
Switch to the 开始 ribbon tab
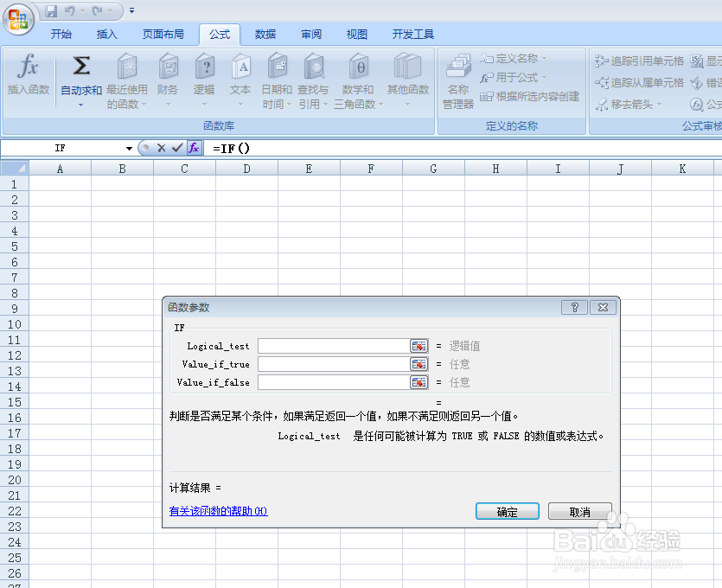tap(61, 34)
